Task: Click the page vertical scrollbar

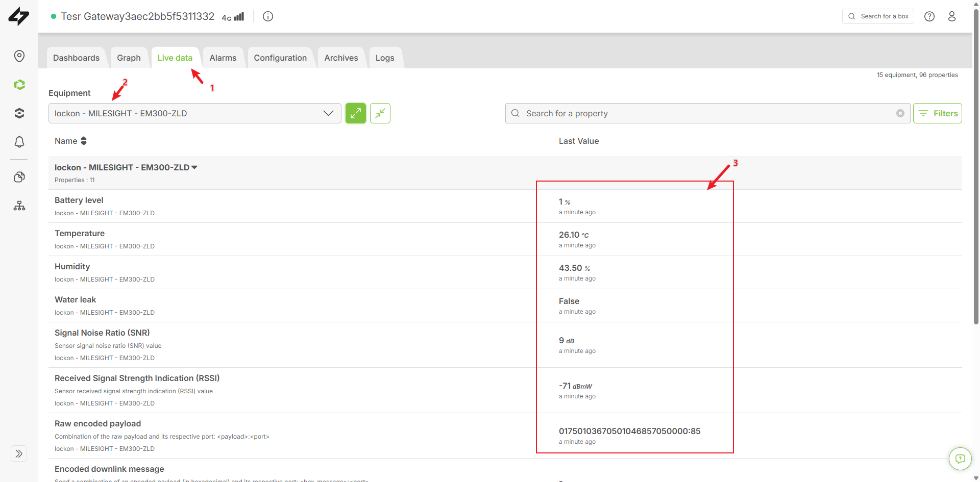Action: pos(976,166)
